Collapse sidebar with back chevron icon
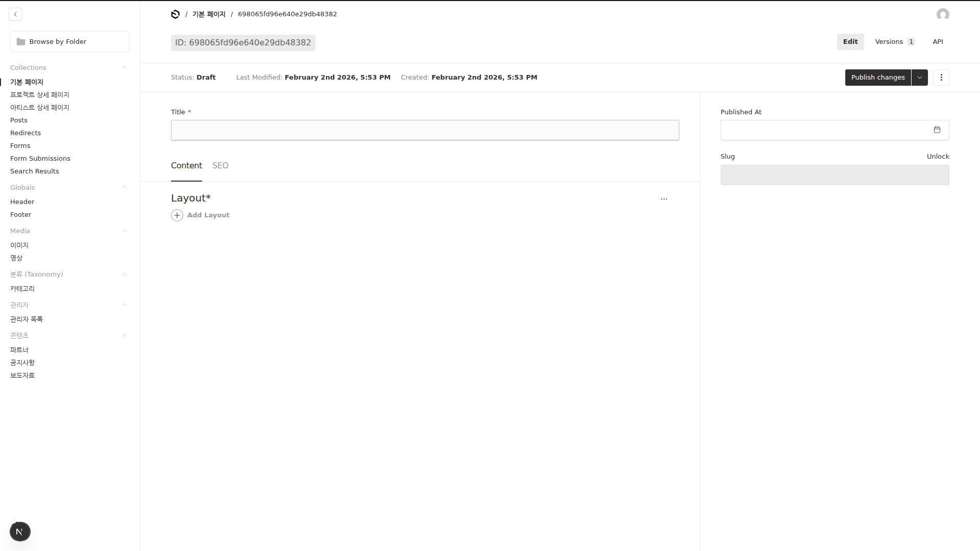980x551 pixels. click(15, 14)
